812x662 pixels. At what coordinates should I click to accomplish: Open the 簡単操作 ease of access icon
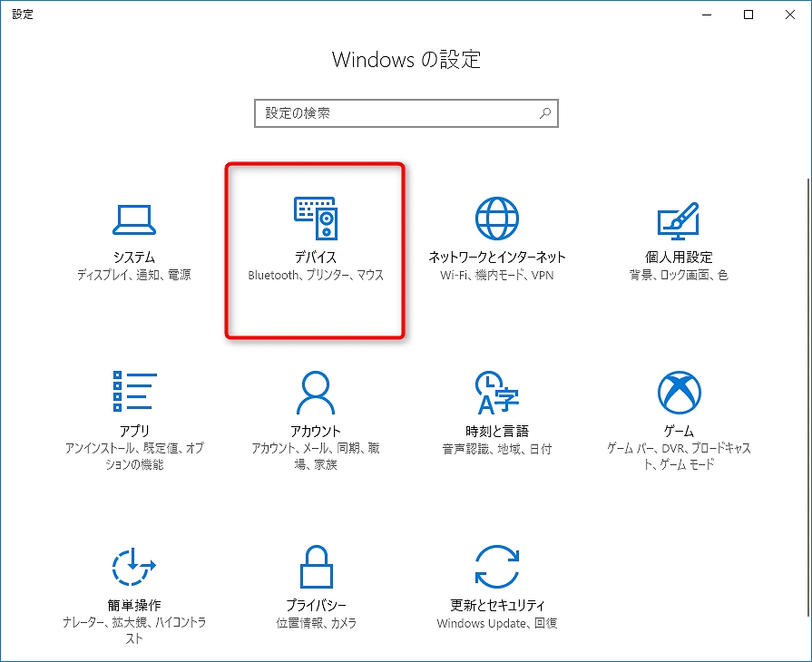pos(133,567)
